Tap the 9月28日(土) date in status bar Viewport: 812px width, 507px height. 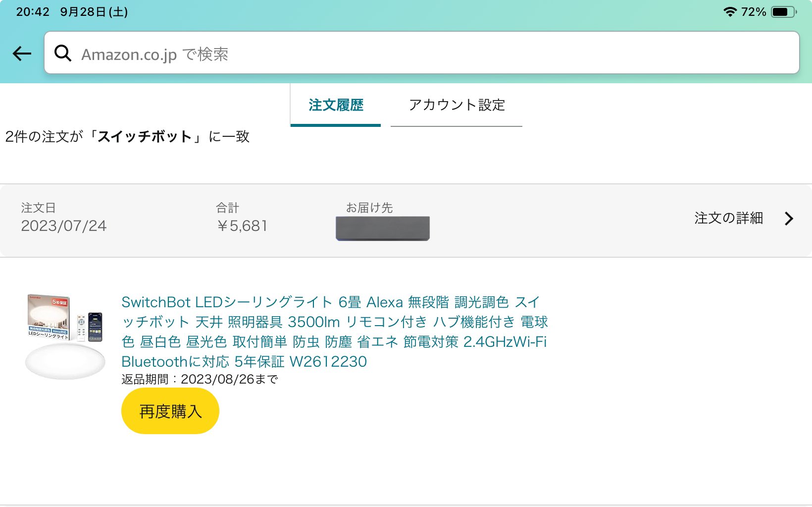tap(94, 12)
